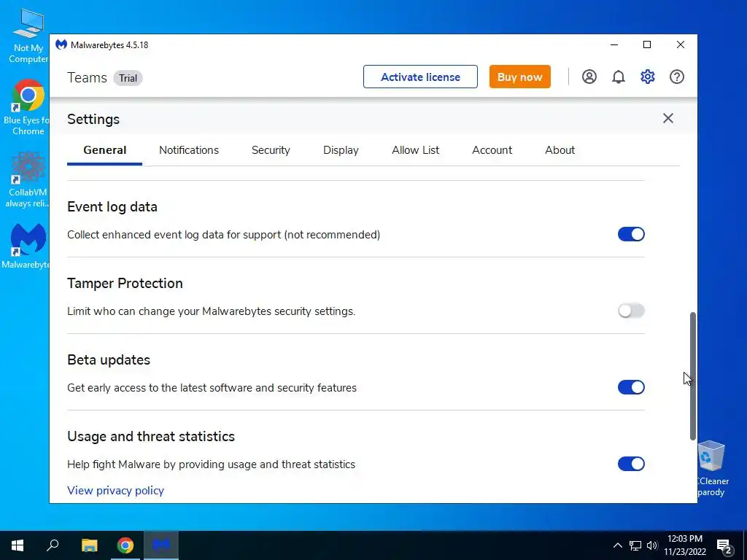Viewport: 747px width, 560px height.
Task: Launch Blue Eyes for Chrome desktop shortcut
Action: click(28, 108)
